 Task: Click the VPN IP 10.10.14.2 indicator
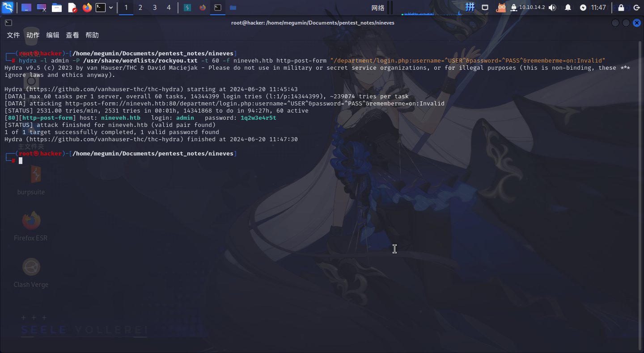tap(528, 8)
